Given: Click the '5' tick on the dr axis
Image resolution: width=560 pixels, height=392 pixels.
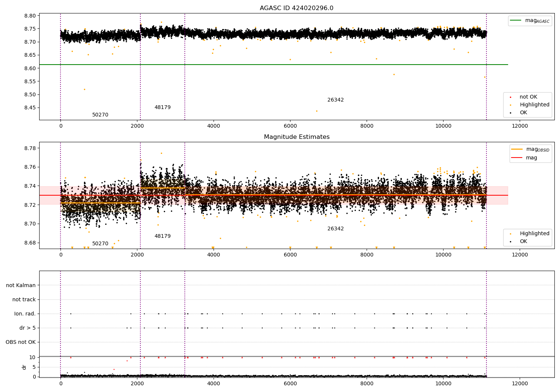Looking at the screenshot, I should coord(34,367).
